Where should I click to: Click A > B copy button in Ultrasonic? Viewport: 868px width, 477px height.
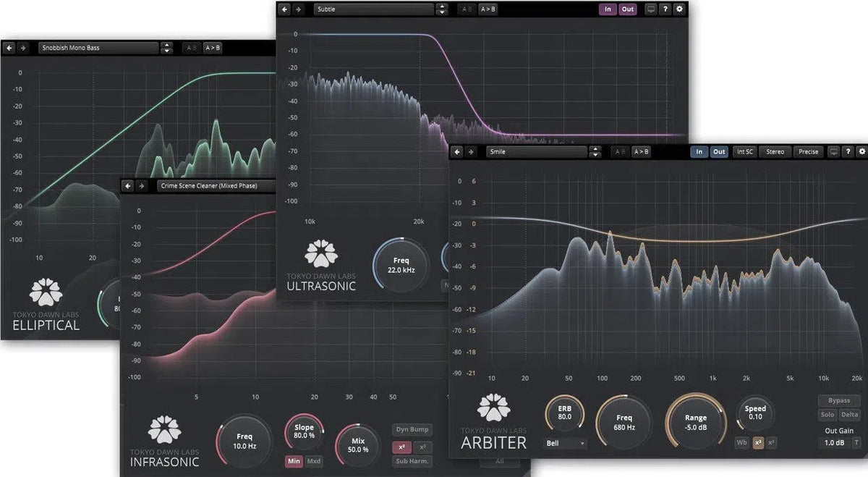pyautogui.click(x=488, y=9)
